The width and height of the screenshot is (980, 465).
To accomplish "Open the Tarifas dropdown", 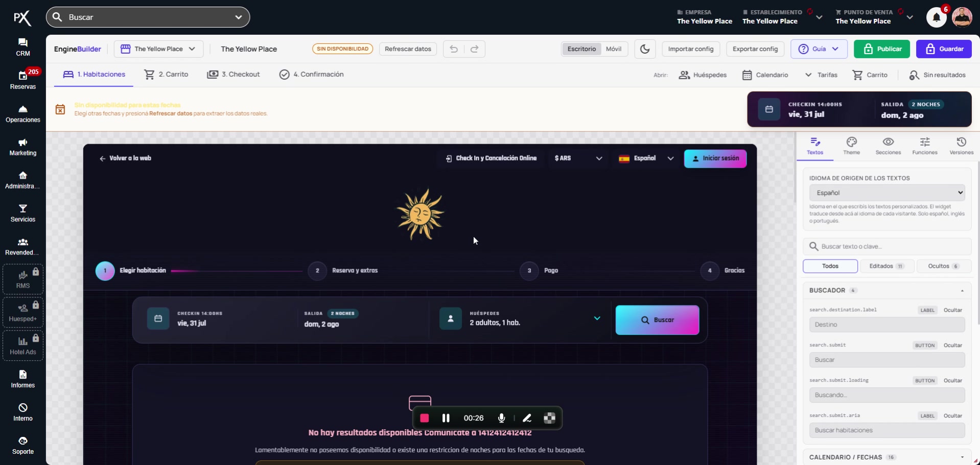I will point(821,75).
